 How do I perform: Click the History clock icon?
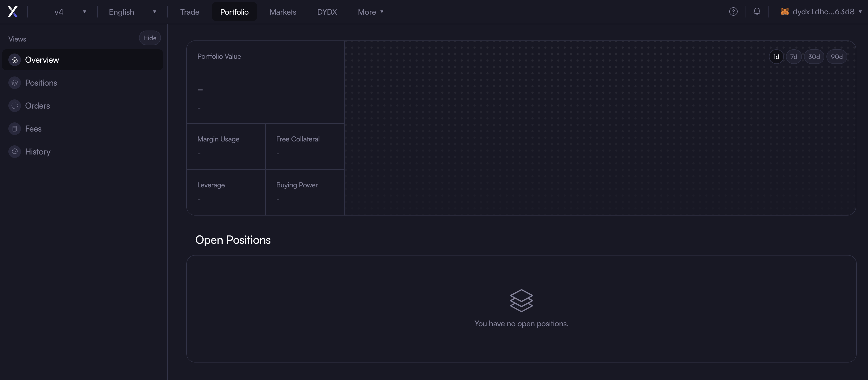tap(14, 151)
